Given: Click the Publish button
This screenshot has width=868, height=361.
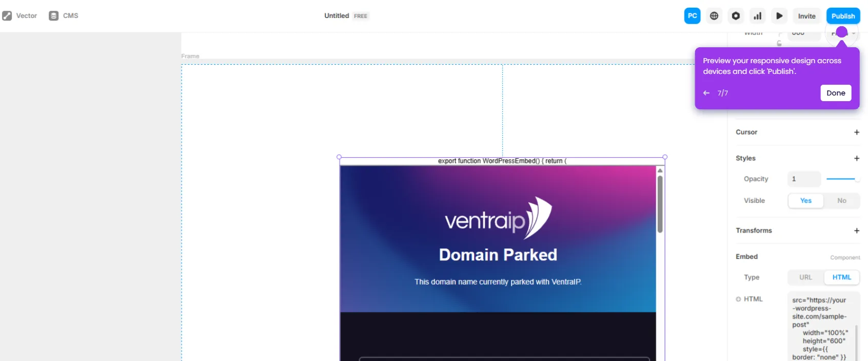Looking at the screenshot, I should pyautogui.click(x=843, y=16).
